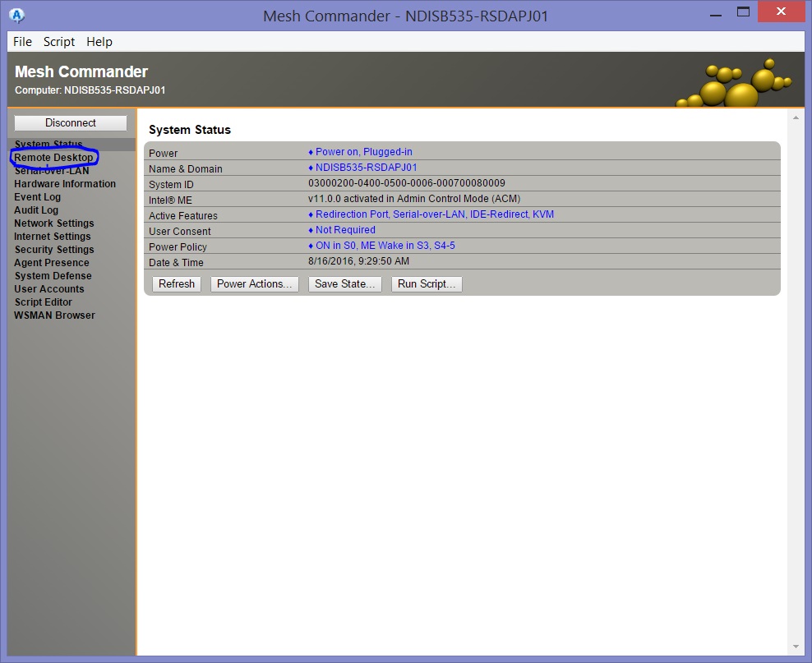The image size is (812, 663).
Task: Click the Disconnect button
Action: click(71, 122)
